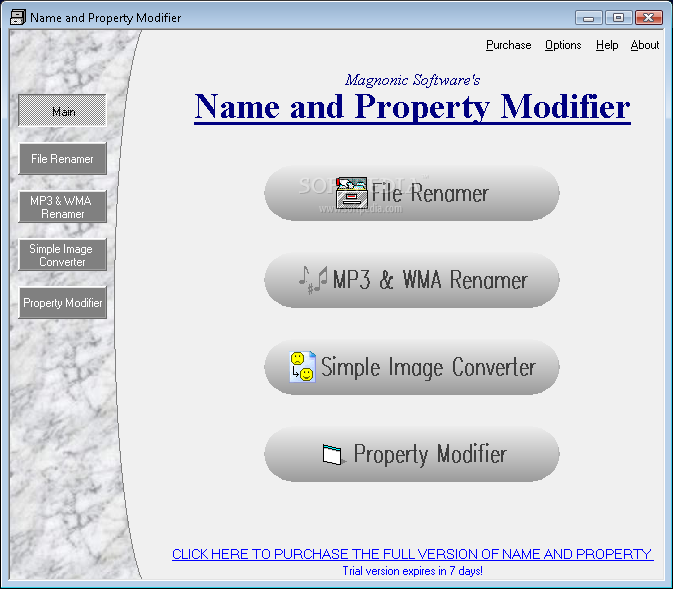The height and width of the screenshot is (589, 673).
Task: Launch the large Property Modifier button
Action: pos(412,454)
